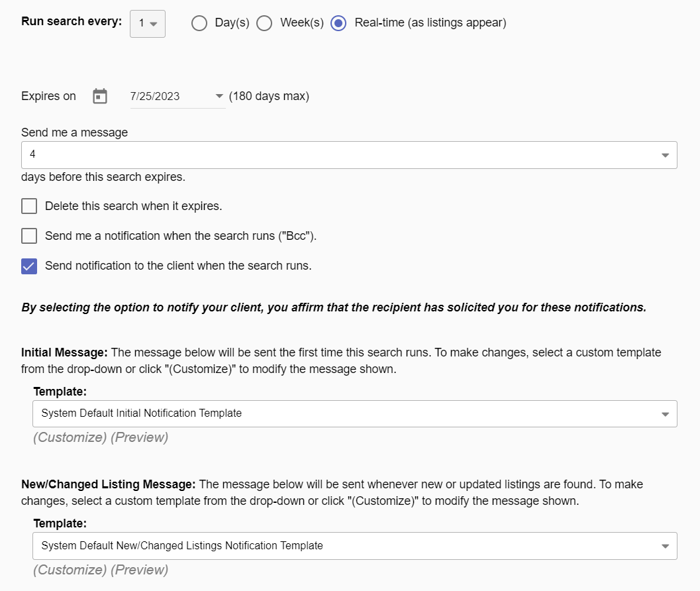Screen dimensions: 700x591
Task: Click Customize under New/Changed Listing template
Action: (x=70, y=570)
